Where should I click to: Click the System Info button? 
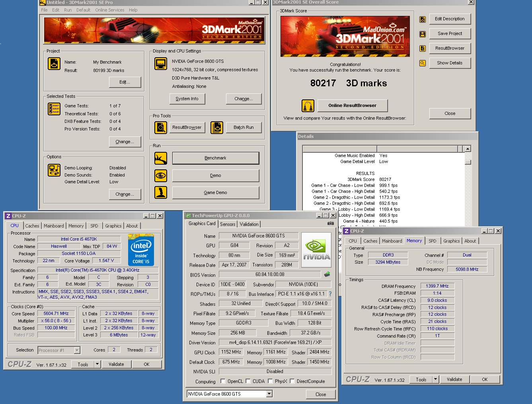[187, 99]
